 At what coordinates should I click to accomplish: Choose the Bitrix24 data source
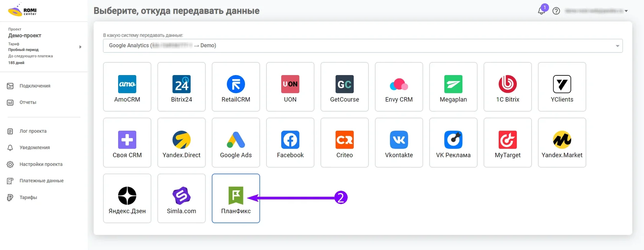tap(182, 87)
